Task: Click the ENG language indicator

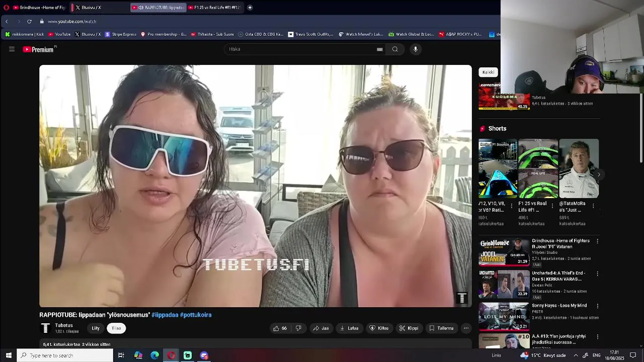Action: [597, 355]
